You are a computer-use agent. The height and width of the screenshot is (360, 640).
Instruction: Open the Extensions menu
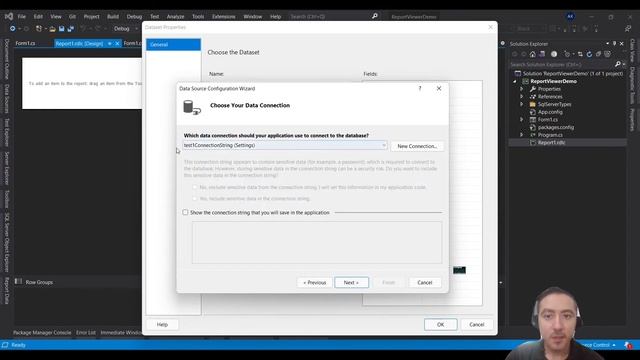point(224,17)
